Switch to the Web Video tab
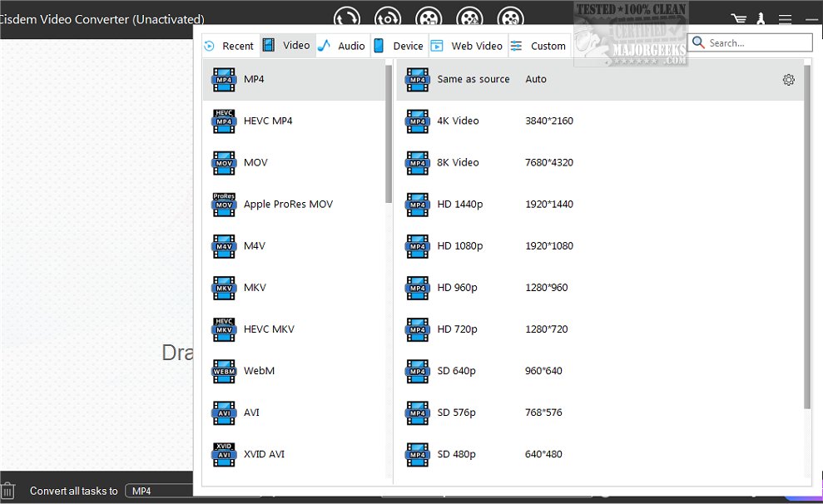 (x=467, y=46)
